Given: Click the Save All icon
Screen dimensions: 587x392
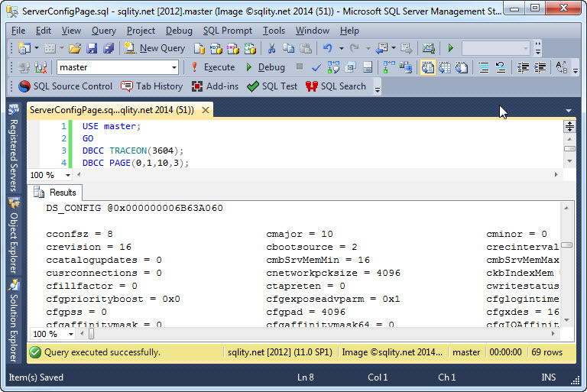Looking at the screenshot, I should (x=109, y=48).
